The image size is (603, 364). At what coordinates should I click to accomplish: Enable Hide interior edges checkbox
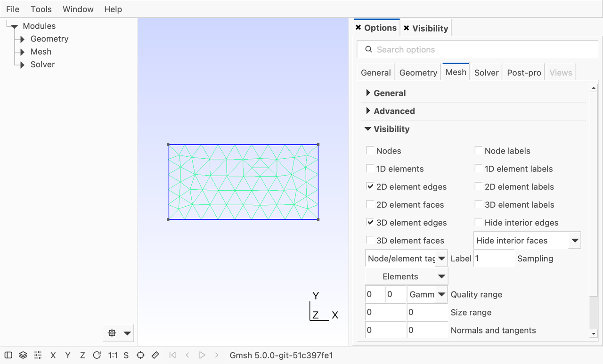tap(479, 222)
